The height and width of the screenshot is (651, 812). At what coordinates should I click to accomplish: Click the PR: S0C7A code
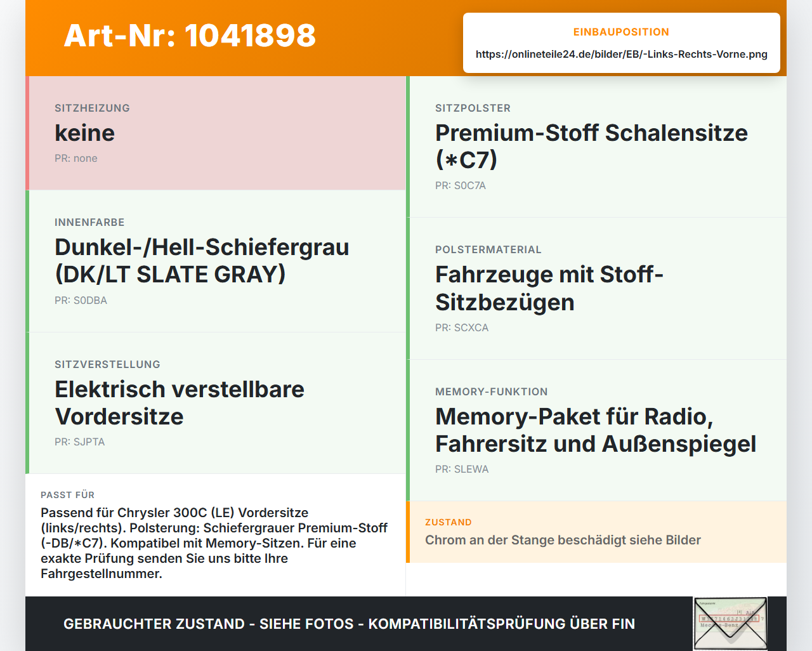tap(461, 185)
